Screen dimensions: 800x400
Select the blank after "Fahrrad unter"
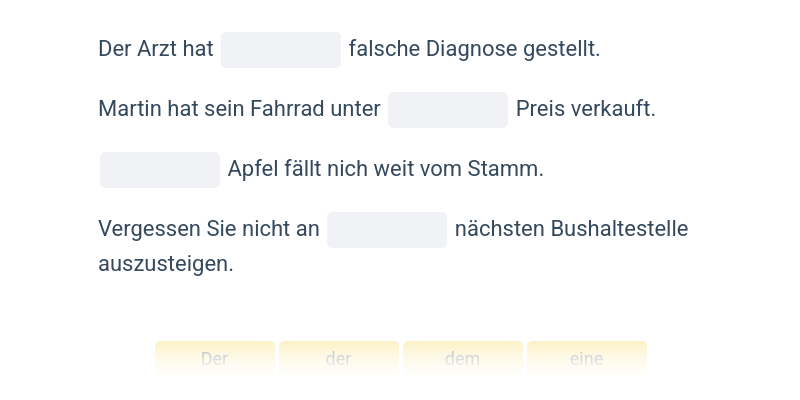[448, 109]
